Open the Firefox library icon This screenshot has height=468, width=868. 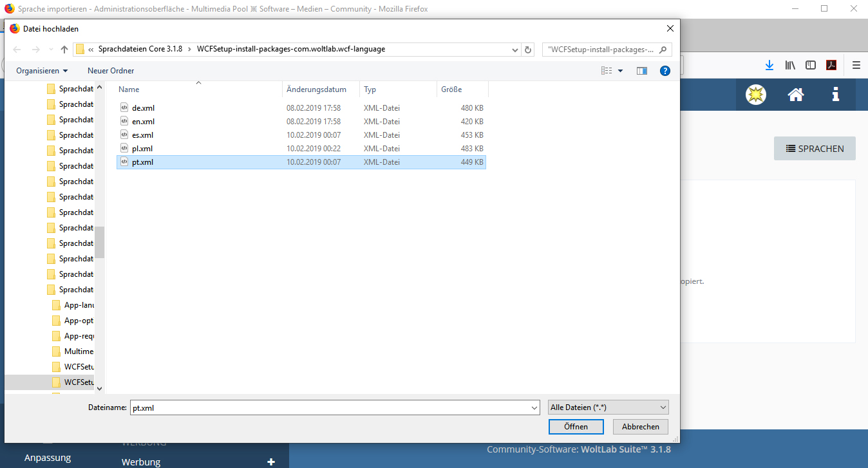point(790,65)
